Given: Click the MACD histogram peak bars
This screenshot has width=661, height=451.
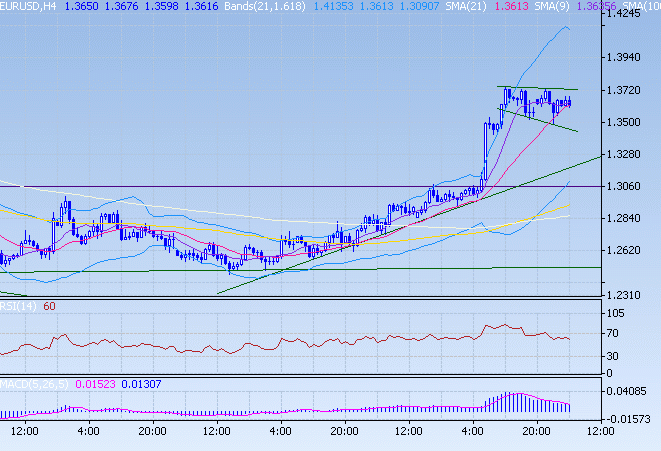Looking at the screenshot, I should pyautogui.click(x=510, y=400).
